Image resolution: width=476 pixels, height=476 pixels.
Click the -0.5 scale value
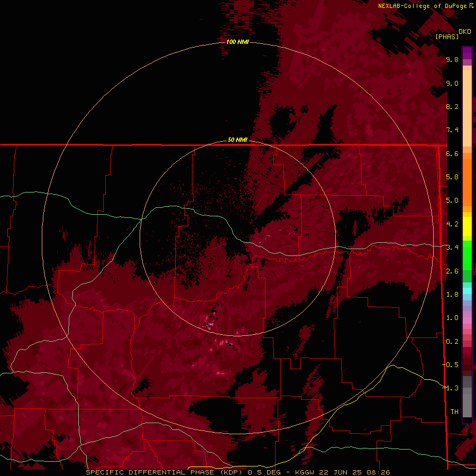click(451, 365)
